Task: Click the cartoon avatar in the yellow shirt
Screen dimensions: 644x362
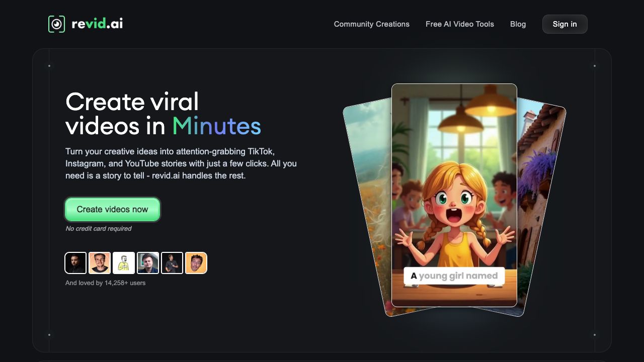Action: tap(124, 263)
